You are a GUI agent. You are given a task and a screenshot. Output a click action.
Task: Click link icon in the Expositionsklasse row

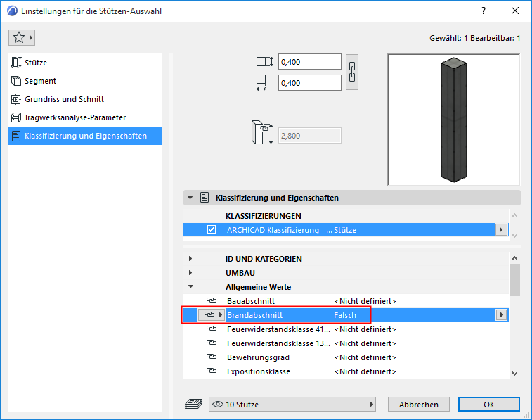click(212, 371)
